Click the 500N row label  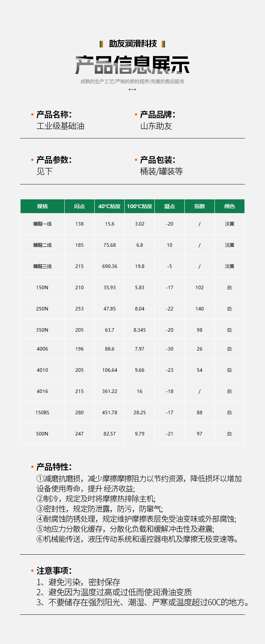pos(42,434)
